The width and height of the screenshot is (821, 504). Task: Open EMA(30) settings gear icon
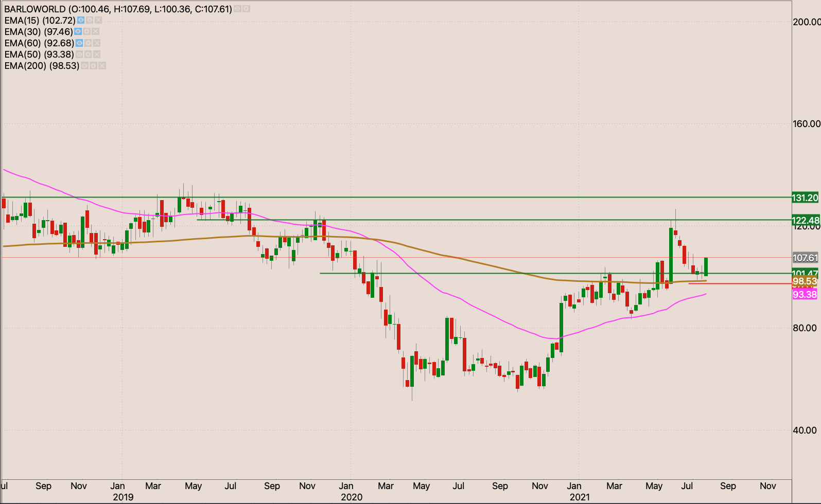[x=87, y=32]
